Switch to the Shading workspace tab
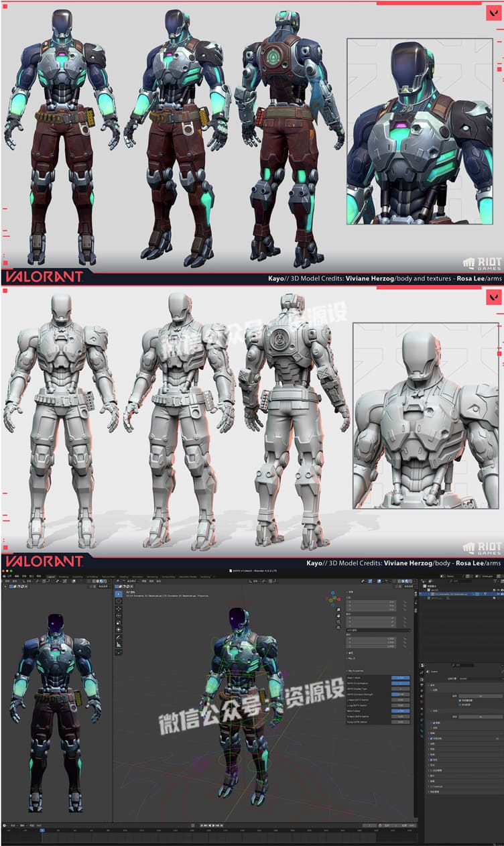This screenshot has width=504, height=846. click(x=124, y=576)
